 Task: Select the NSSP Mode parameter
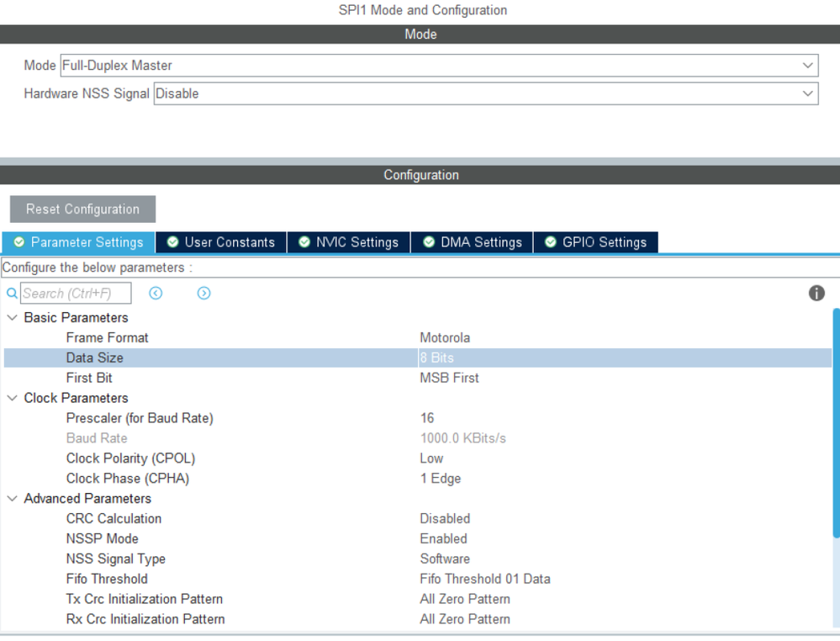(x=102, y=538)
